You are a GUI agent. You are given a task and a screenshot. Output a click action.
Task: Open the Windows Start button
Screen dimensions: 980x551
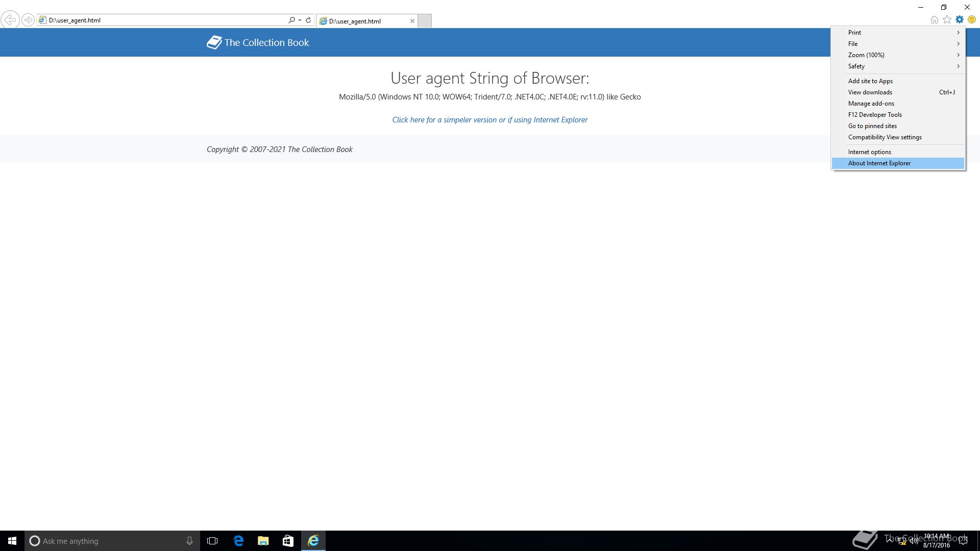(x=12, y=541)
